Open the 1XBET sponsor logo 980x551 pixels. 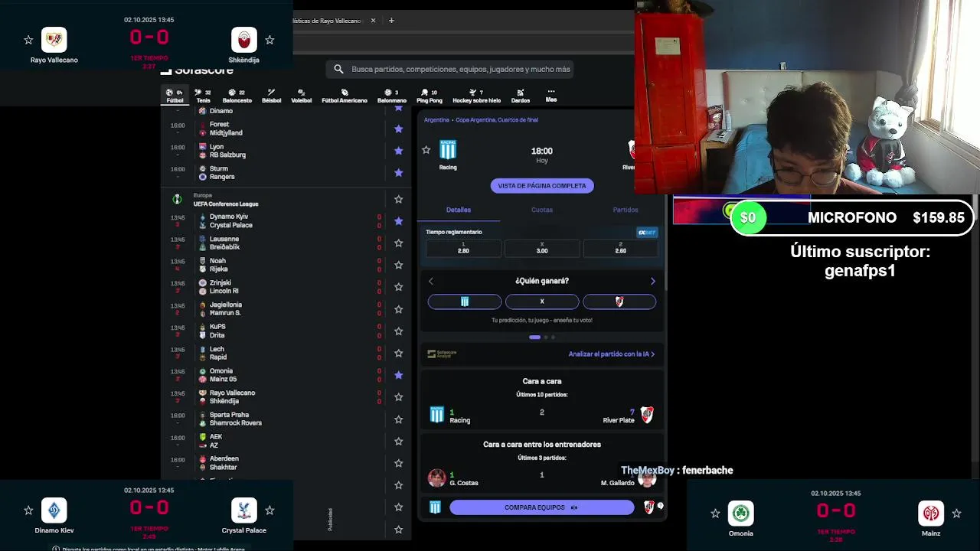[x=647, y=233]
